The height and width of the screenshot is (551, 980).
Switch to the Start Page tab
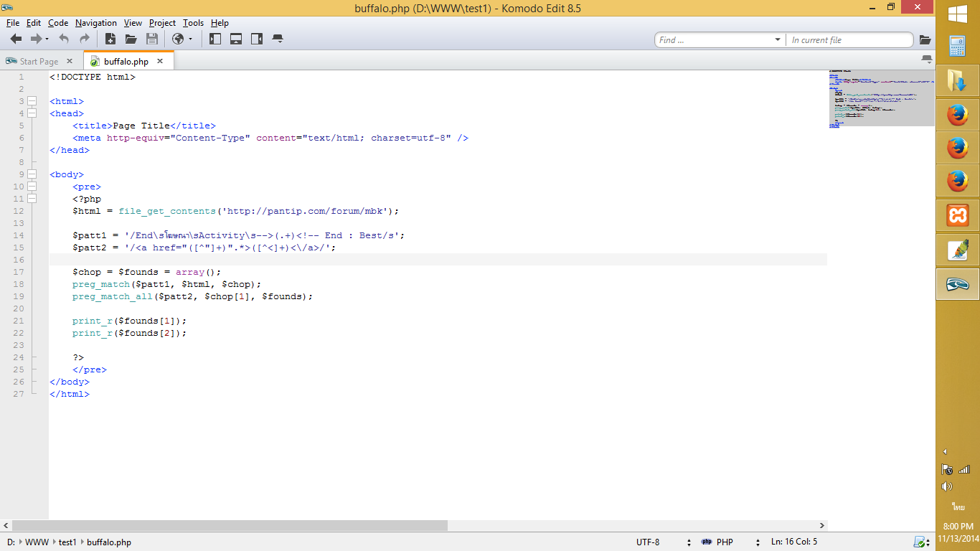click(x=39, y=61)
